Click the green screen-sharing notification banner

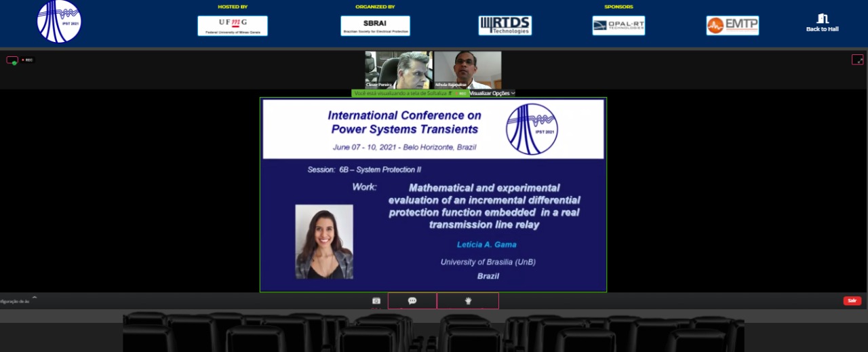pos(410,93)
